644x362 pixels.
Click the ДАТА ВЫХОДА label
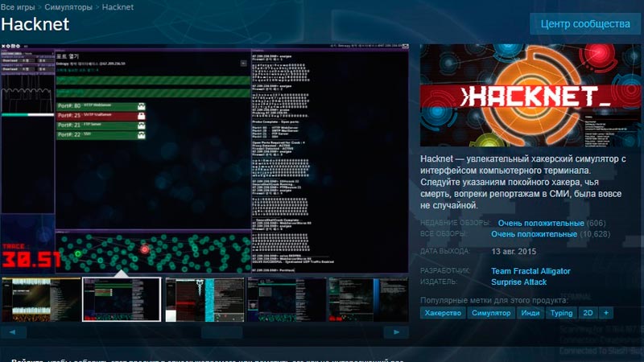point(445,251)
